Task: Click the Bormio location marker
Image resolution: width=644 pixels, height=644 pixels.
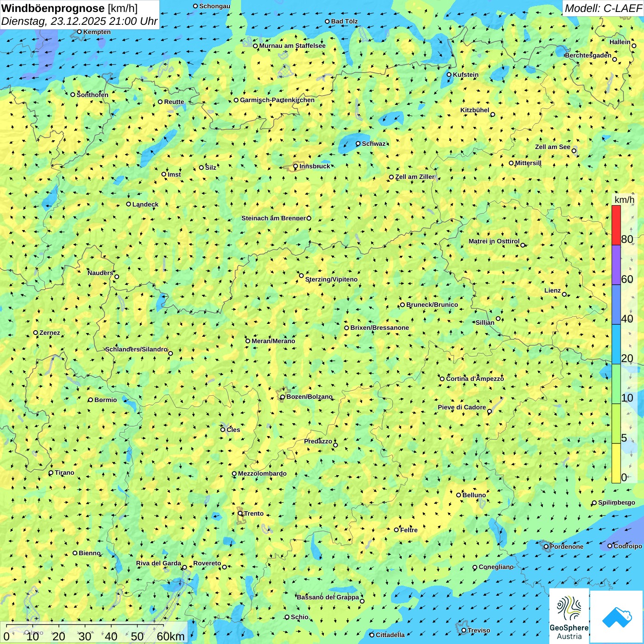Action: tap(91, 400)
